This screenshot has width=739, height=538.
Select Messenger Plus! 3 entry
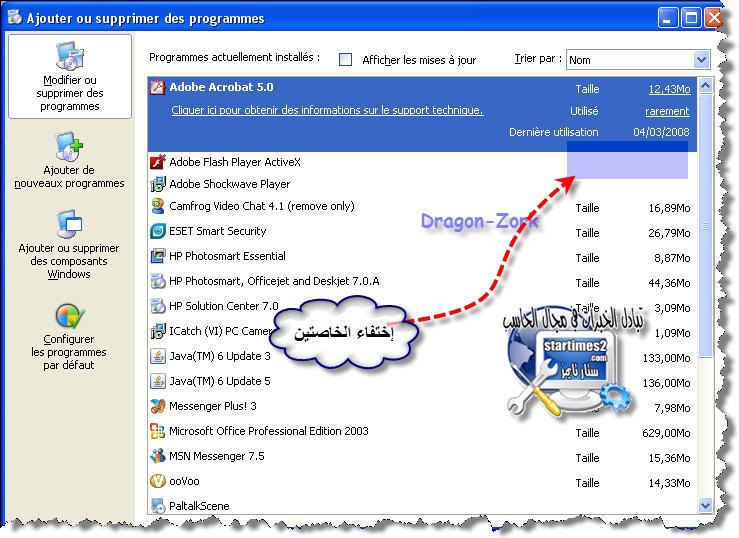coord(422,406)
